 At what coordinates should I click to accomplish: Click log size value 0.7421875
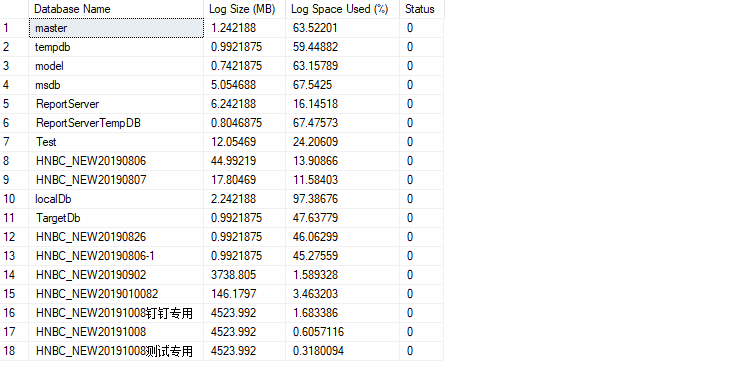click(x=236, y=66)
